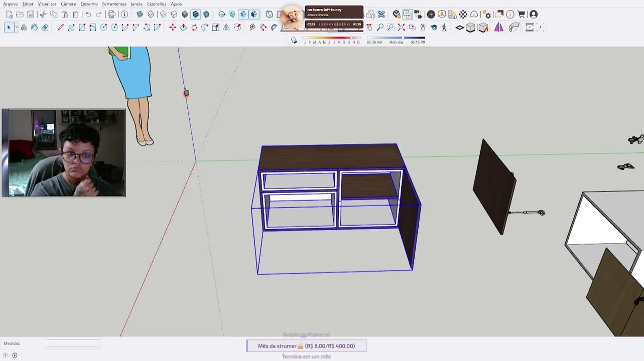644x361 pixels.
Task: Open the user account profile icon
Action: pos(534,15)
